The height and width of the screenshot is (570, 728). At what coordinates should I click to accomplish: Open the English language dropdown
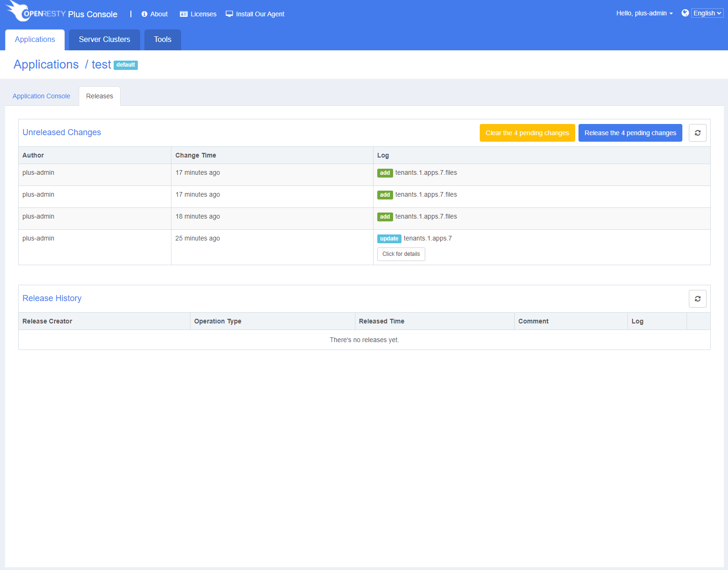pyautogui.click(x=707, y=13)
